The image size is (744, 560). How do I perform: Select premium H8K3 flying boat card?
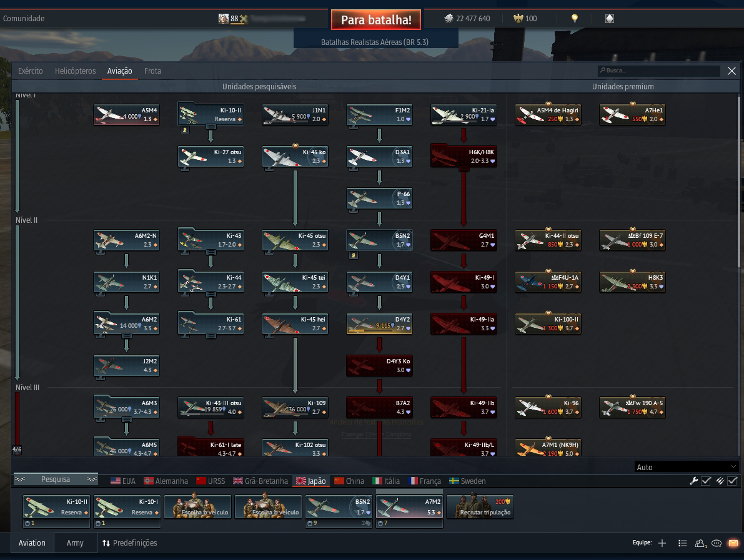[x=633, y=282]
